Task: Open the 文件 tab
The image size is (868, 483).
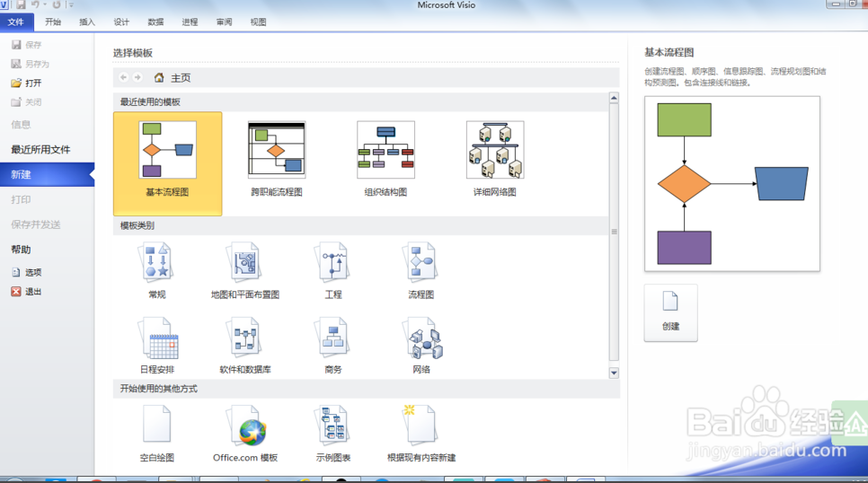Action: click(16, 22)
